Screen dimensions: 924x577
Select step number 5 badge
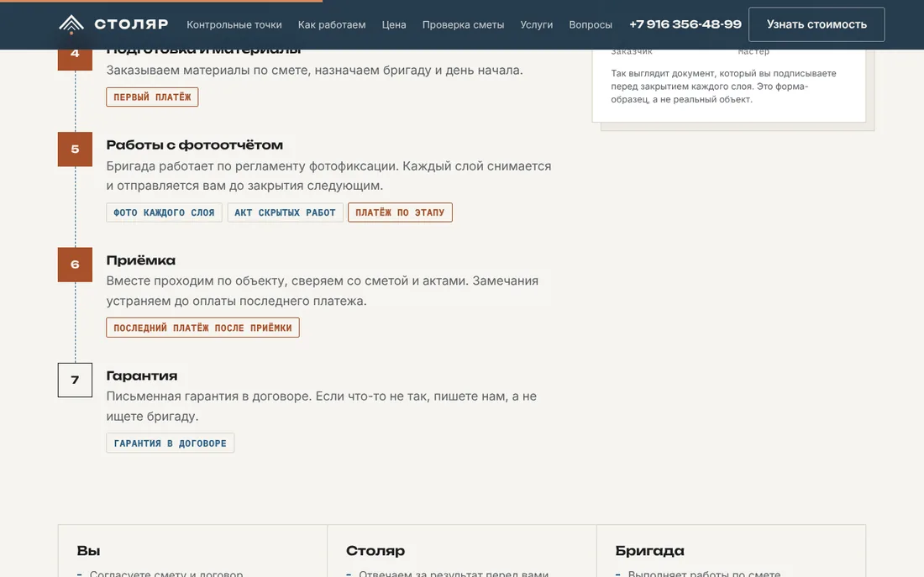click(x=75, y=149)
